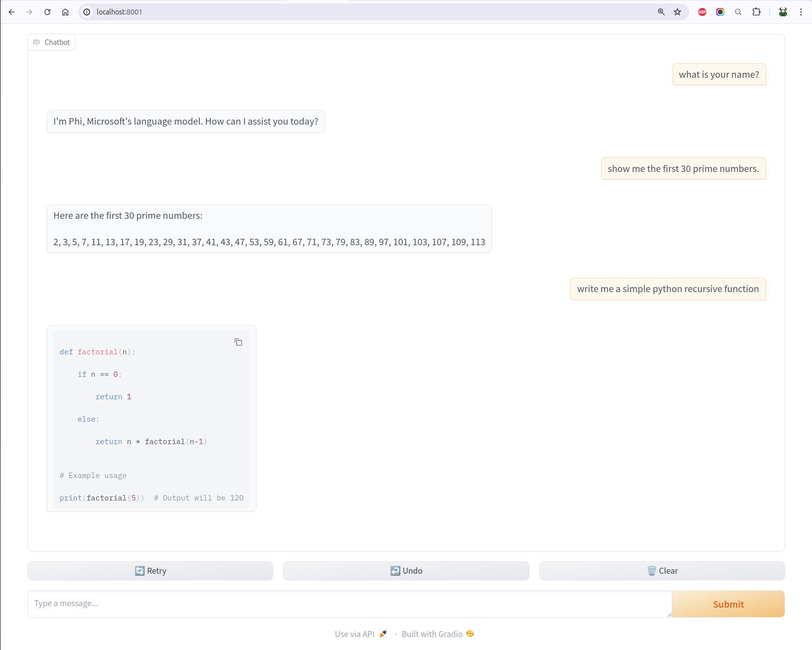Go to browser home page
The width and height of the screenshot is (812, 650).
pyautogui.click(x=65, y=12)
